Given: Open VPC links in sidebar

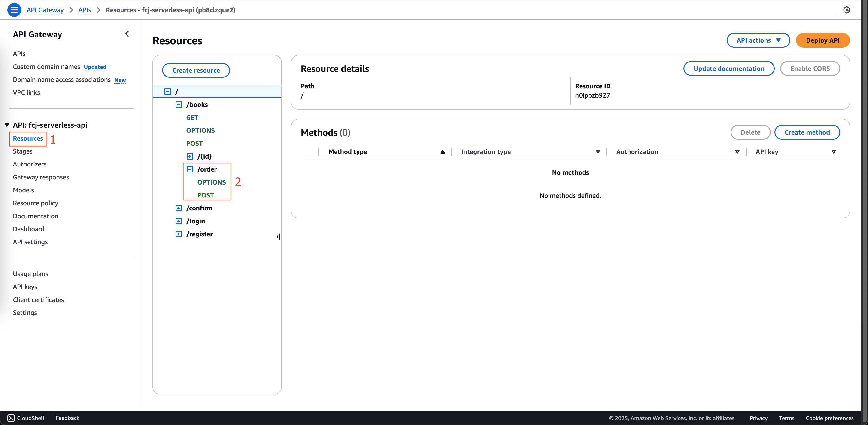Looking at the screenshot, I should (x=26, y=92).
